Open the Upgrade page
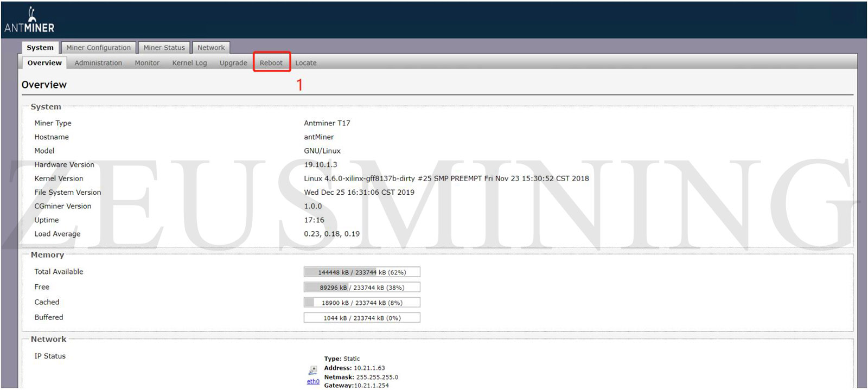 click(x=233, y=63)
